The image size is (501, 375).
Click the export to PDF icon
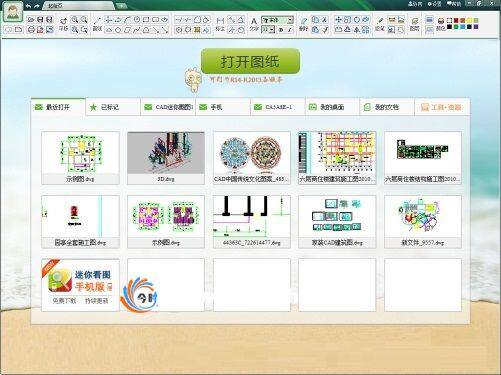point(40,30)
